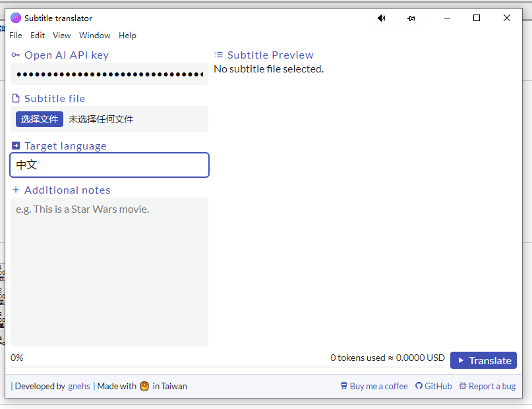Open the Buy me a coffee link
The image size is (532, 409).
pyautogui.click(x=374, y=387)
